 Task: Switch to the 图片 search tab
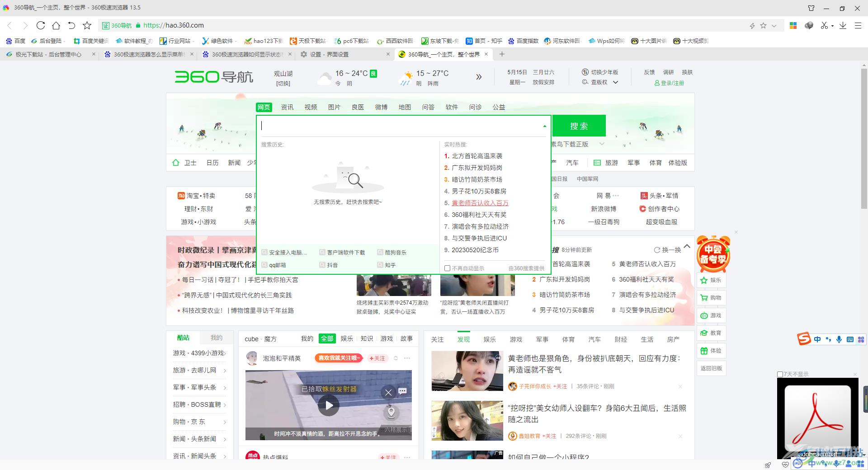coord(334,107)
